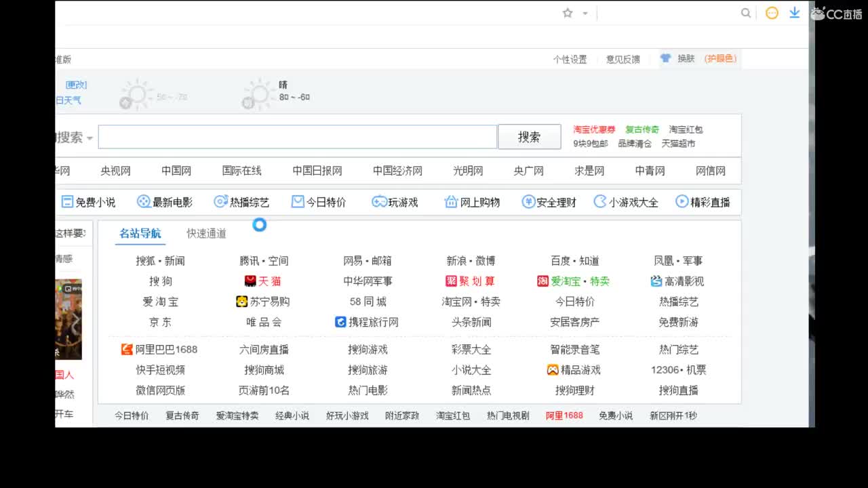Screen dimensions: 868x488
Task: Click the 玩游戏 gamepad icon
Action: (379, 202)
